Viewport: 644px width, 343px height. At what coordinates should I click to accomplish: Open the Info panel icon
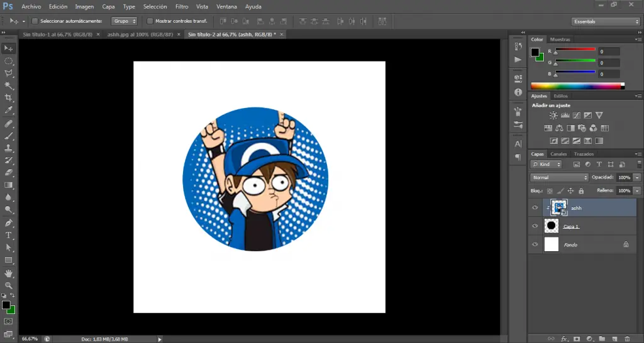click(518, 92)
